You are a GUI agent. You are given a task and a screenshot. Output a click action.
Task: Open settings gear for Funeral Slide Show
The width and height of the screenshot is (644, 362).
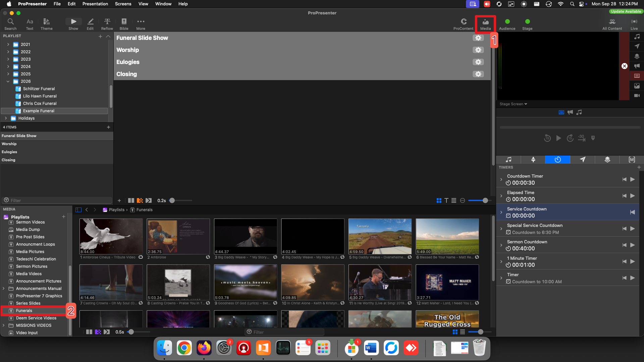point(478,38)
